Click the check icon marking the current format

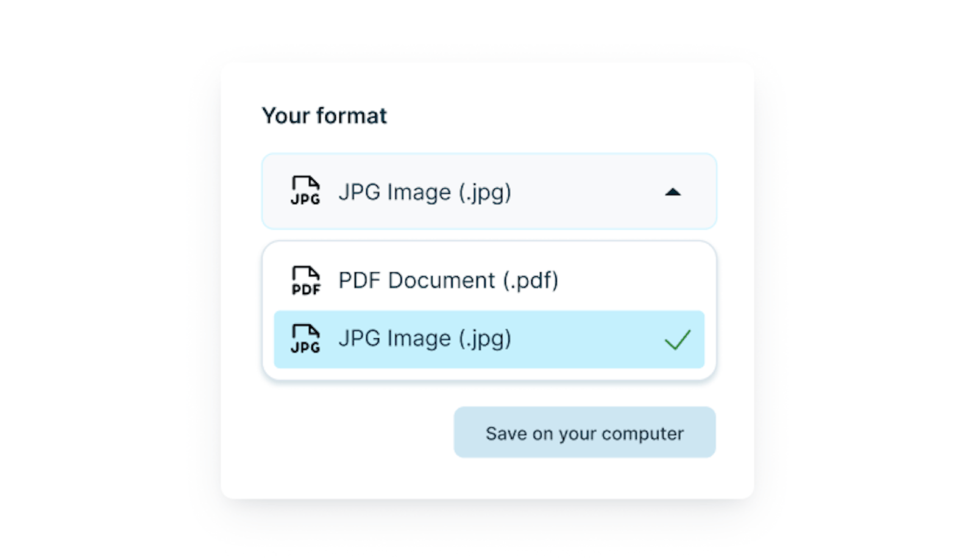678,339
